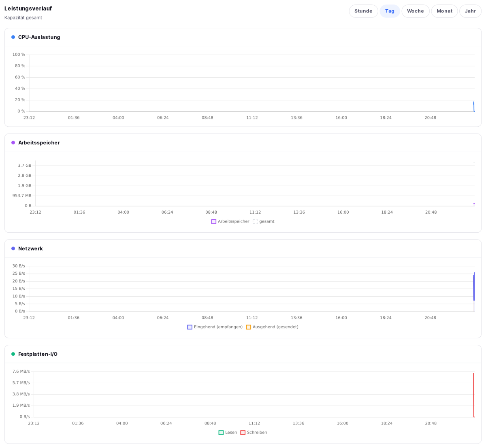Click the Leistungsverlauf heading
The height and width of the screenshot is (448, 486).
pyautogui.click(x=28, y=8)
